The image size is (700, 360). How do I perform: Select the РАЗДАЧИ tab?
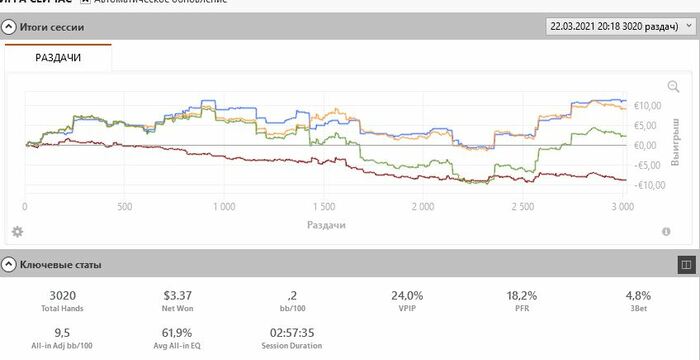(58, 58)
